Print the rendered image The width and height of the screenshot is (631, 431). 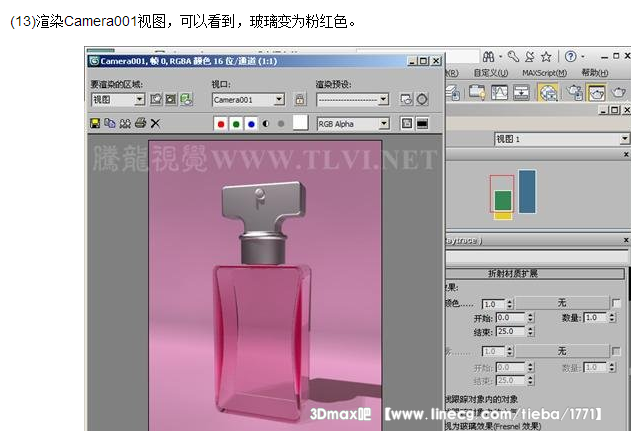[140, 123]
